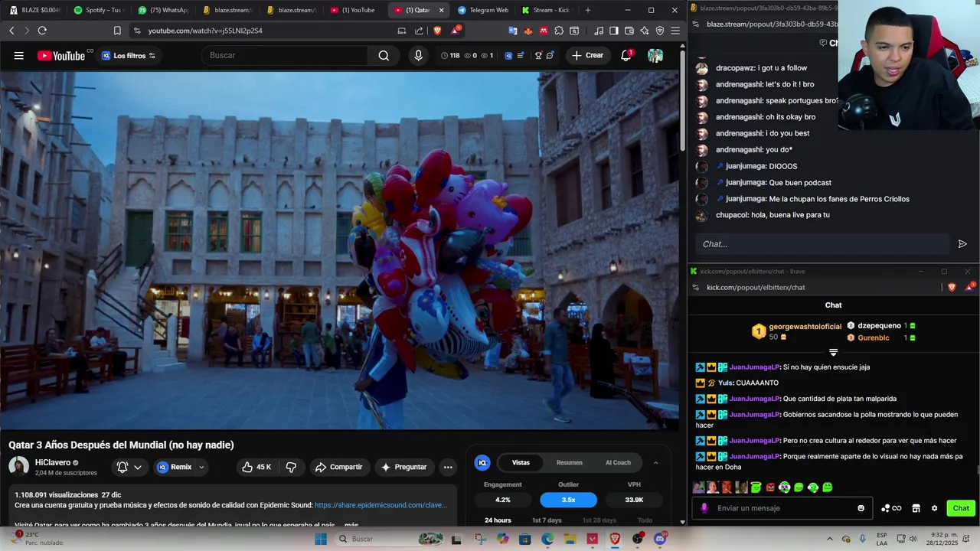Select the Resumen tab in vidIQ panel

[569, 462]
